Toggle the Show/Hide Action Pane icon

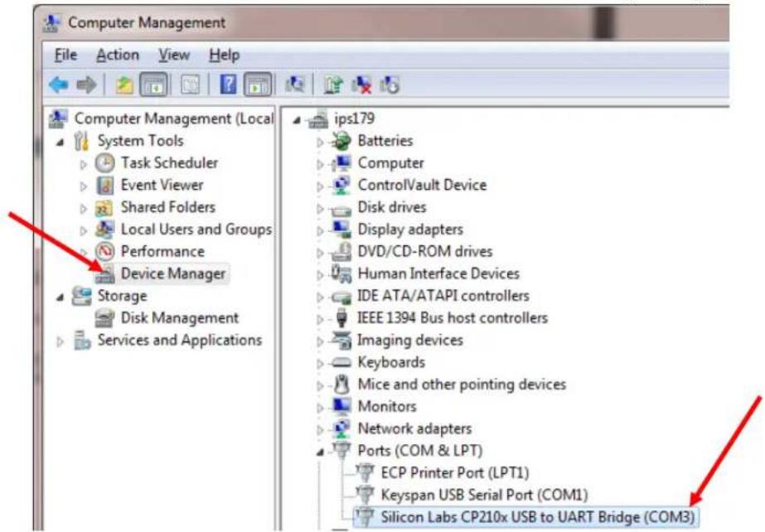(258, 85)
